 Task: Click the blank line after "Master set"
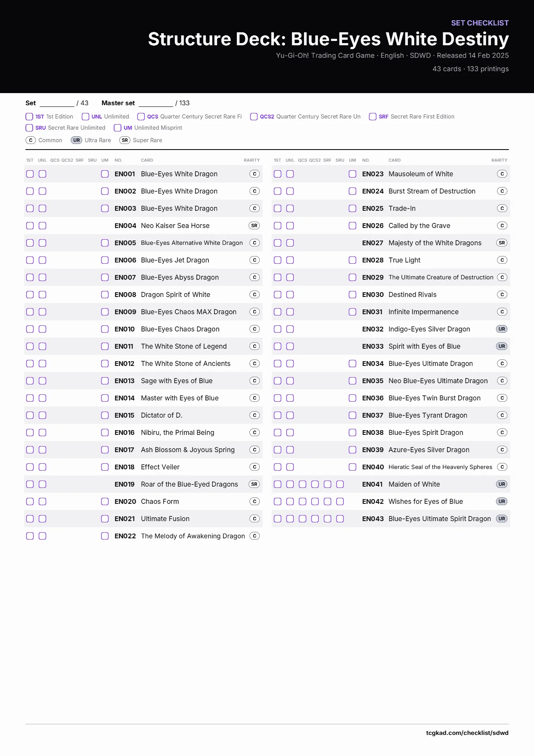pyautogui.click(x=156, y=104)
